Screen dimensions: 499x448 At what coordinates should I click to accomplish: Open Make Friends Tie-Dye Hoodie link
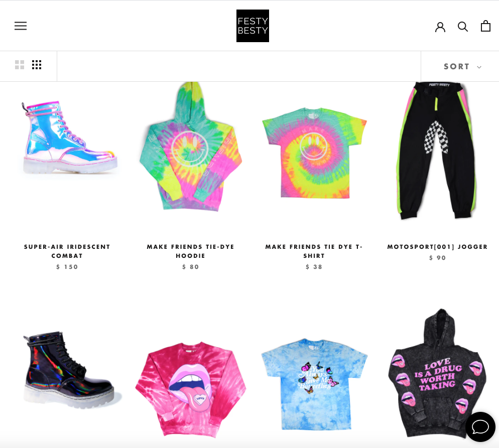[x=191, y=251]
